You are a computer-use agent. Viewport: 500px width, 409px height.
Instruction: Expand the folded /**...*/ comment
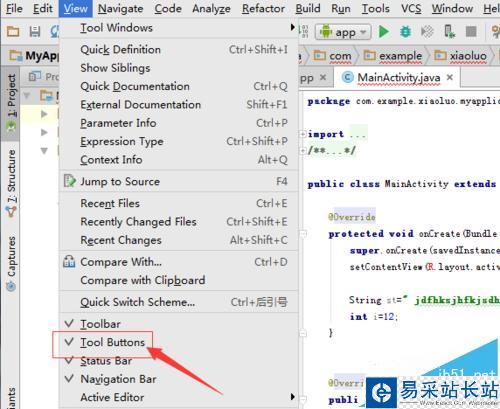pos(302,151)
